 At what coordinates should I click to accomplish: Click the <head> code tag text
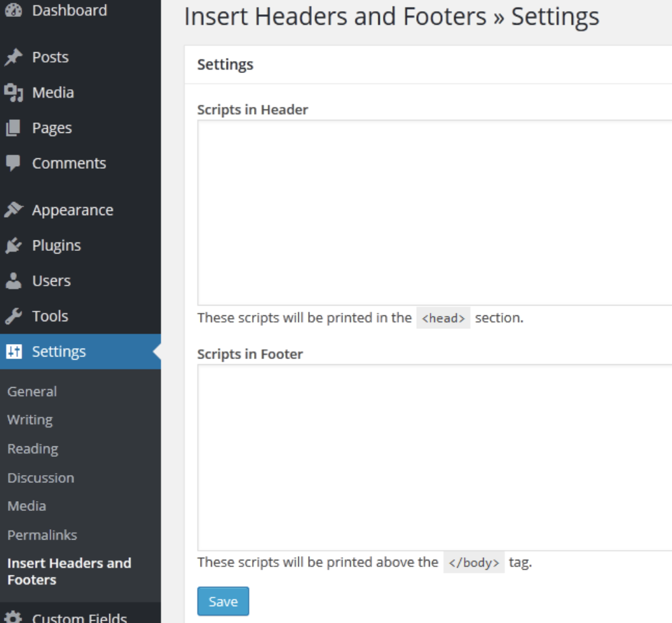pos(443,318)
